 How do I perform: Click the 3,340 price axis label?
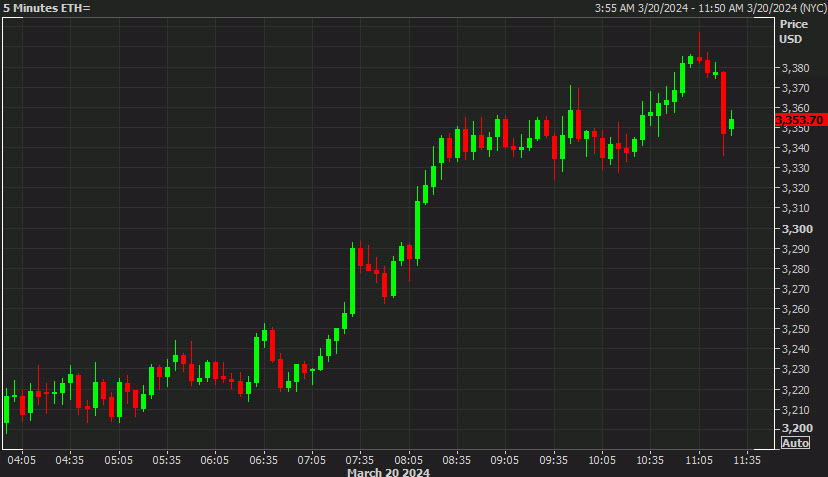(794, 148)
